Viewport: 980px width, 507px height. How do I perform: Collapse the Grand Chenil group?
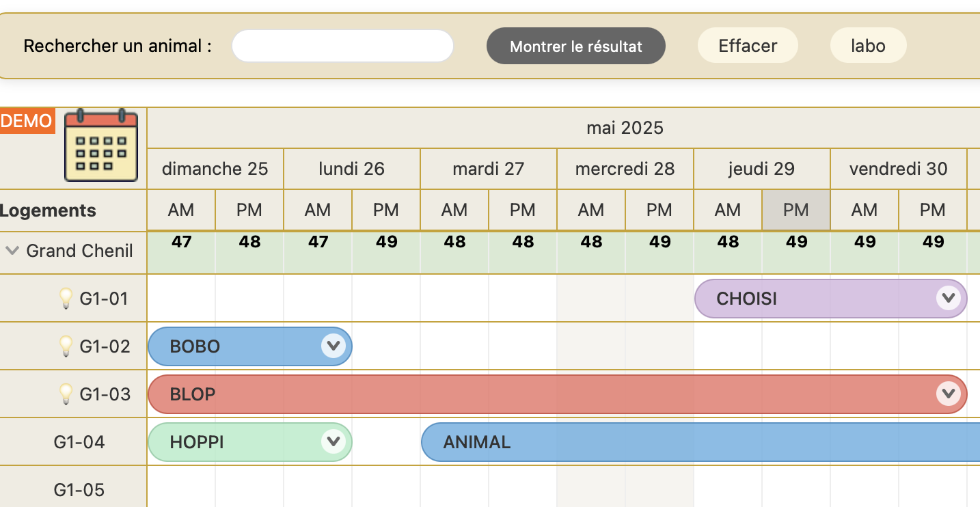(x=12, y=251)
